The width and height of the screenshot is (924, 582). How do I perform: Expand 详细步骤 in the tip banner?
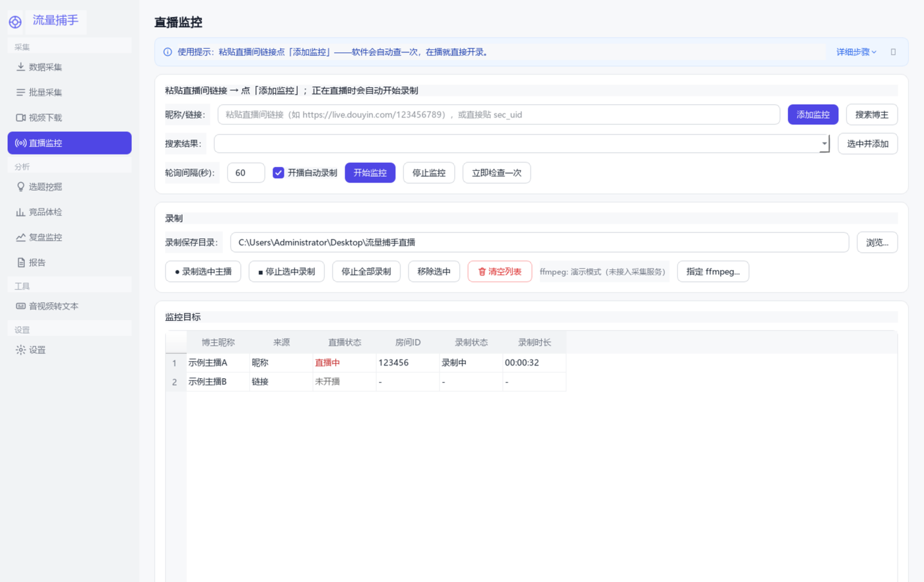[856, 52]
